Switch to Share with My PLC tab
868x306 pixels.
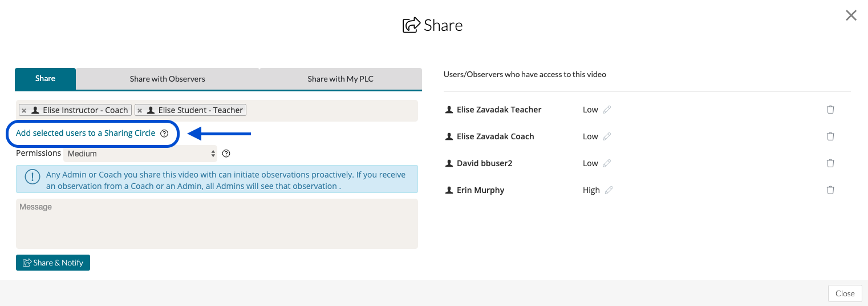340,79
